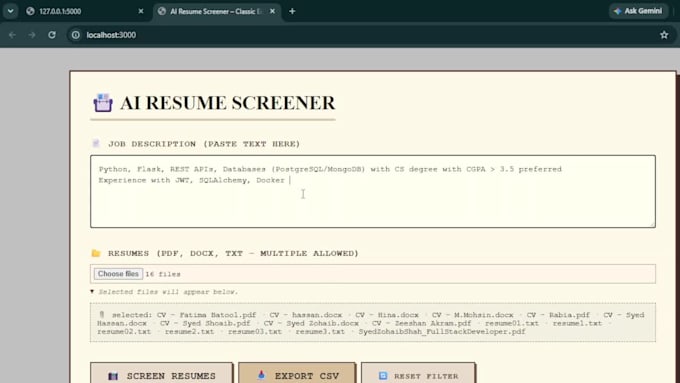This screenshot has width=680, height=383.
Task: Select the AI Resume Screener tab
Action: [217, 11]
